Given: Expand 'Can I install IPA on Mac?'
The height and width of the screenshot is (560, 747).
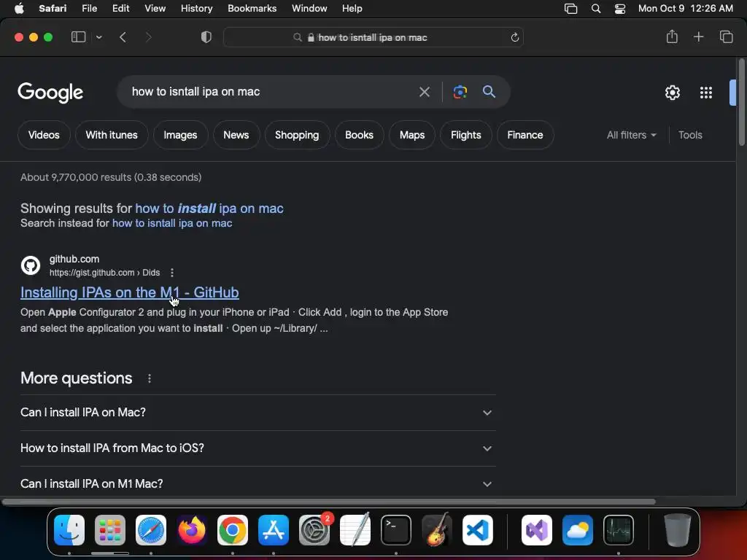Looking at the screenshot, I should coord(258,413).
